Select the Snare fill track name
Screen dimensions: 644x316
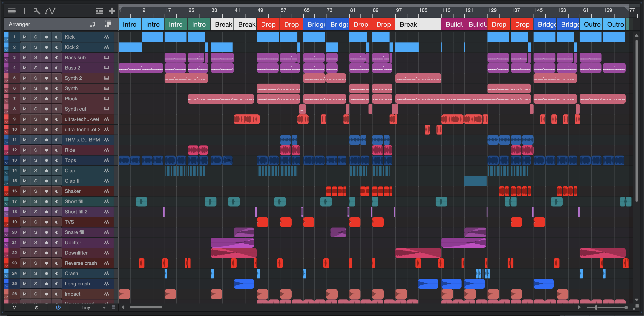coord(74,232)
